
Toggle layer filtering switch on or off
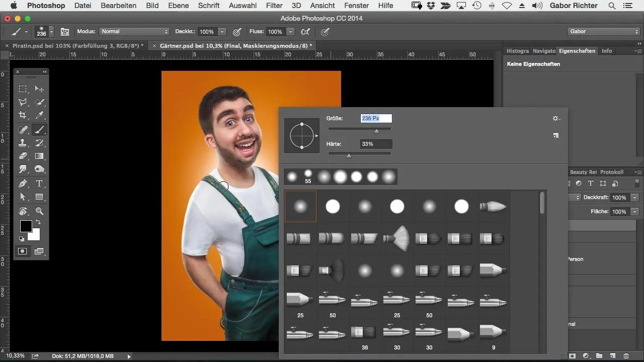coord(637,184)
